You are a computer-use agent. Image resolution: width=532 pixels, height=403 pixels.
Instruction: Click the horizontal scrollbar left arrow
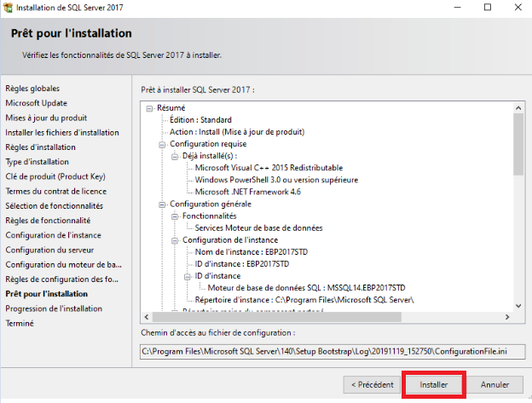(147, 317)
